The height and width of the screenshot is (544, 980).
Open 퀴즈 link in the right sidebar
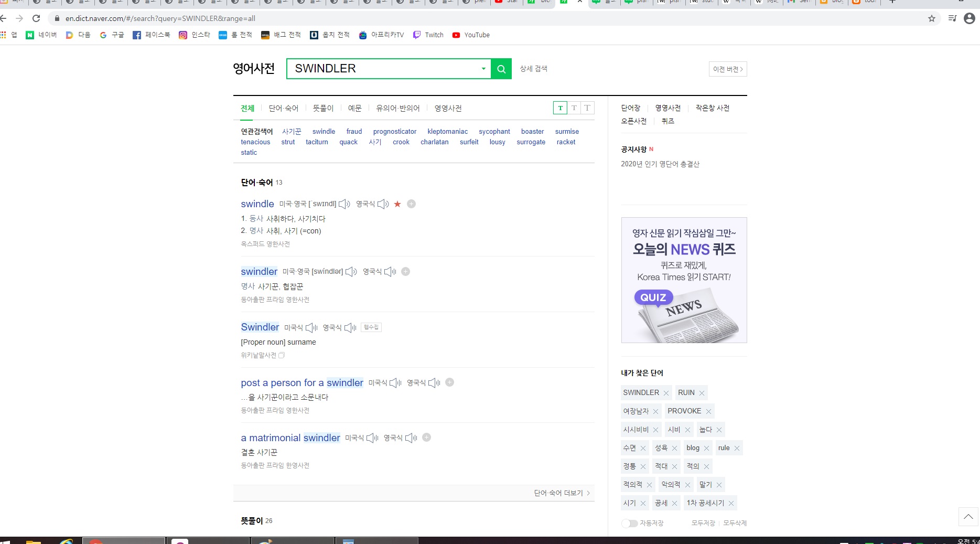pyautogui.click(x=668, y=121)
